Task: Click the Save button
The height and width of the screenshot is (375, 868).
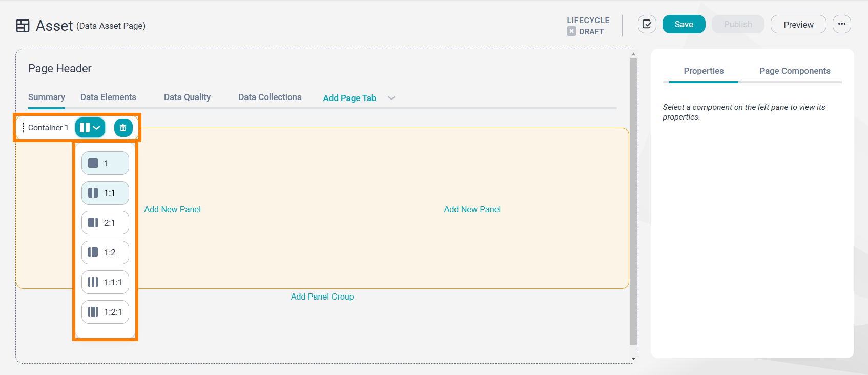Action: click(684, 24)
